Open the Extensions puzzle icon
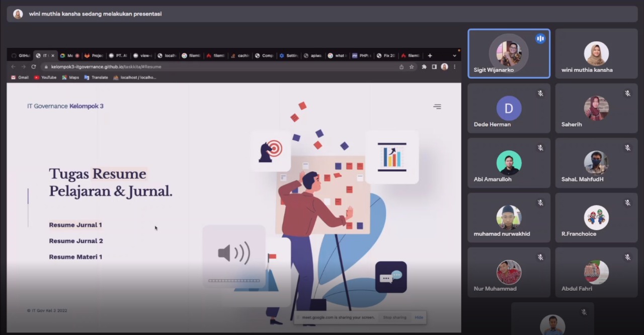Screen dimensions: 644x335 [x=424, y=66]
